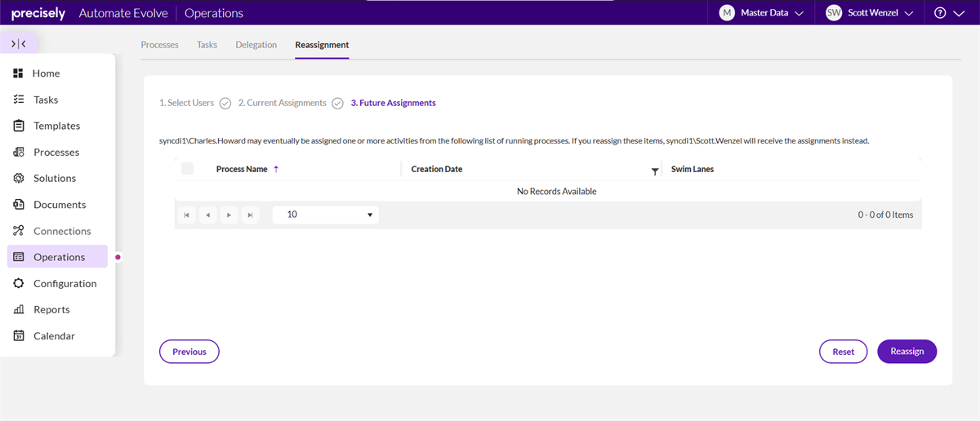Open the Creation Date filter icon
The image size is (980, 421).
click(x=655, y=171)
